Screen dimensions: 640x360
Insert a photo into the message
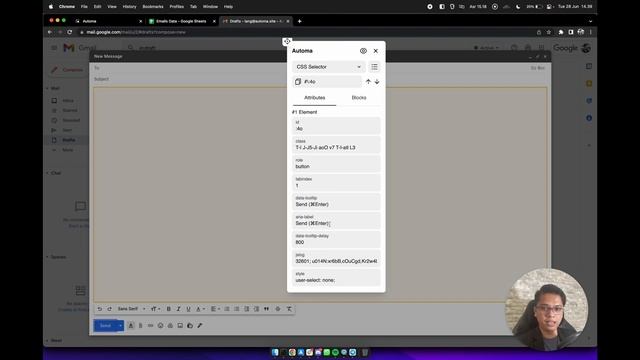pyautogui.click(x=180, y=326)
